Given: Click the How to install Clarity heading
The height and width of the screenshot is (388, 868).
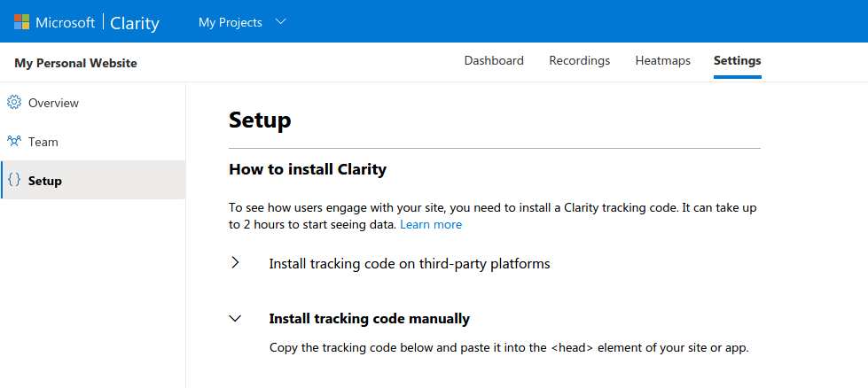Looking at the screenshot, I should pyautogui.click(x=308, y=169).
